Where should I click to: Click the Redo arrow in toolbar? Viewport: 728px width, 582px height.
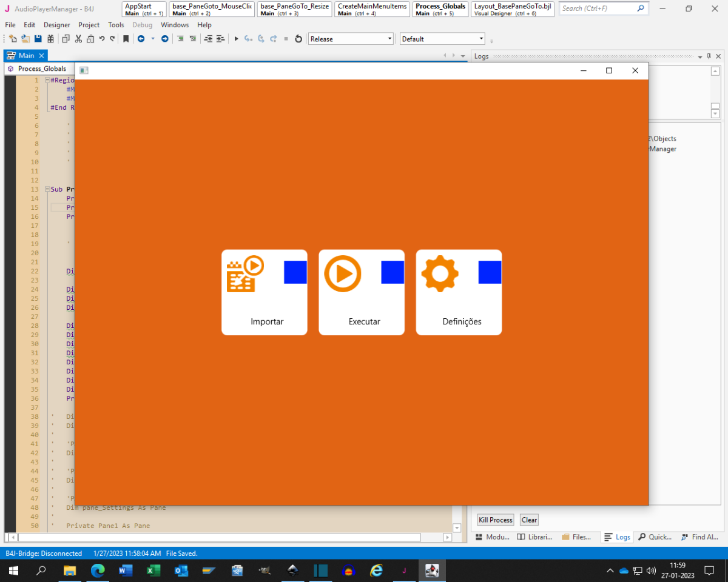click(112, 39)
